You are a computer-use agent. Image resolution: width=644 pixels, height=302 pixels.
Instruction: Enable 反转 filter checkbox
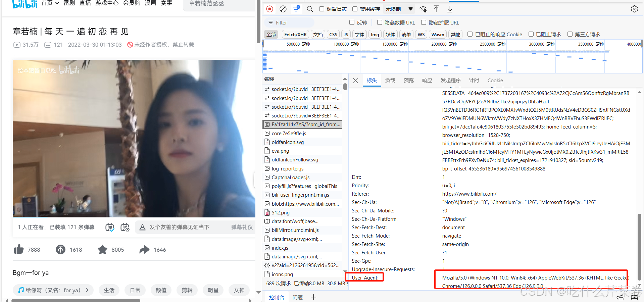point(352,22)
